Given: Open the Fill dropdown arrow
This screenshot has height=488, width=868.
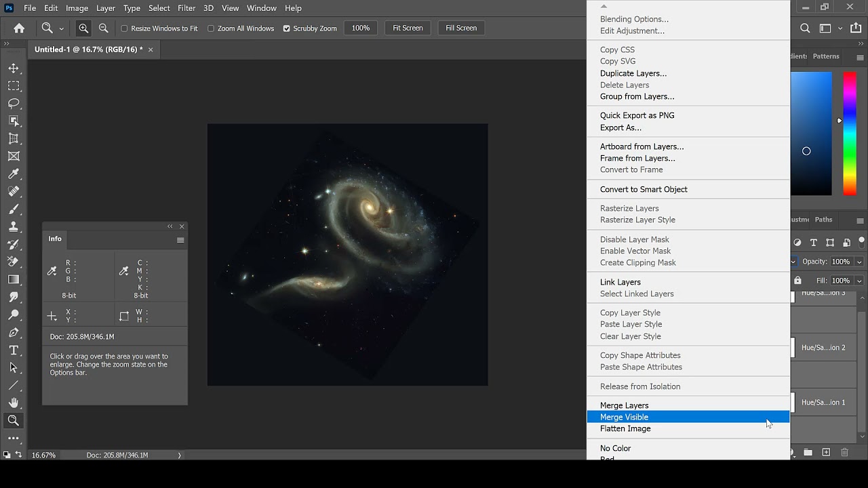Looking at the screenshot, I should (859, 281).
